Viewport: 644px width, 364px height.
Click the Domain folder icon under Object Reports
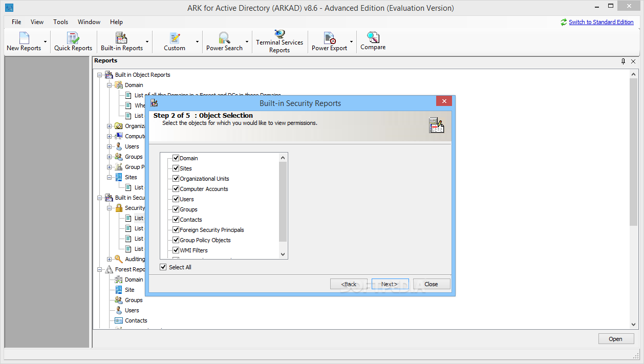tap(119, 85)
